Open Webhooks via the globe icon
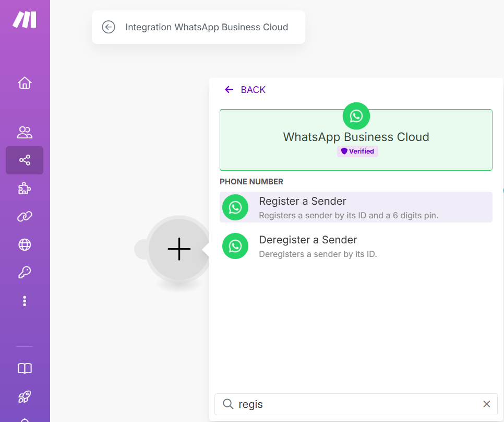Viewport: 504px width, 422px height. pyautogui.click(x=25, y=245)
